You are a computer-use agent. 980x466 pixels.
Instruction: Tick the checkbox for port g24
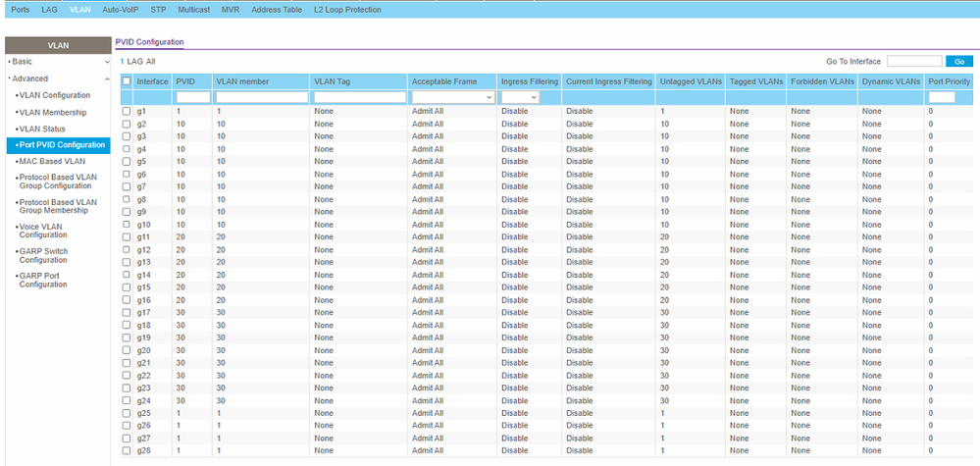126,400
